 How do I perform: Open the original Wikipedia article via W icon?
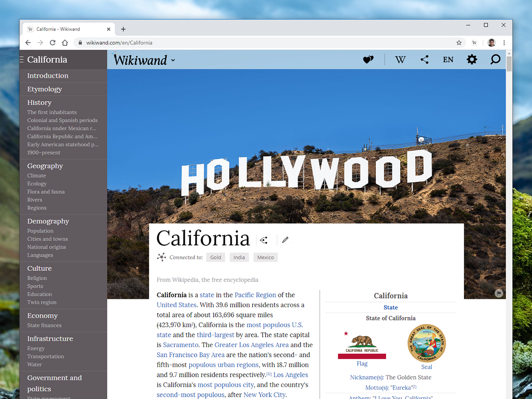(400, 59)
